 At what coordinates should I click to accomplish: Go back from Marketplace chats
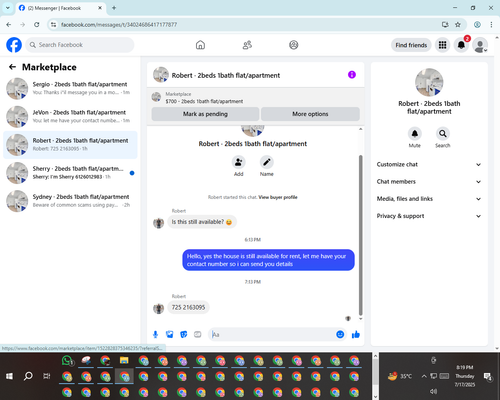(12, 67)
